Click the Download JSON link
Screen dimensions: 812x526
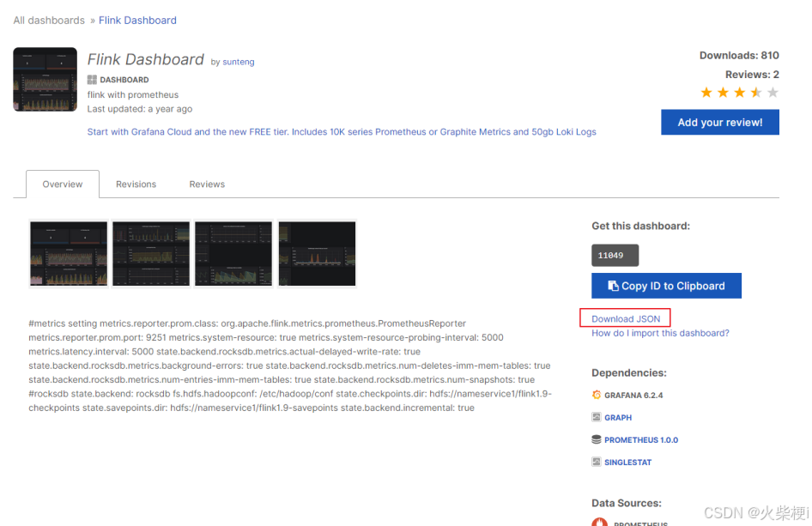[626, 319]
